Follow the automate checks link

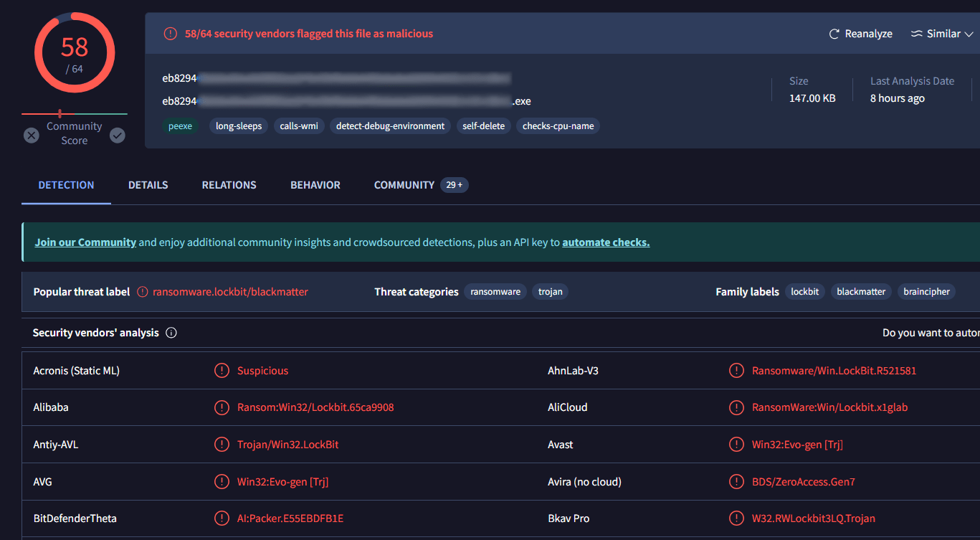coord(605,242)
